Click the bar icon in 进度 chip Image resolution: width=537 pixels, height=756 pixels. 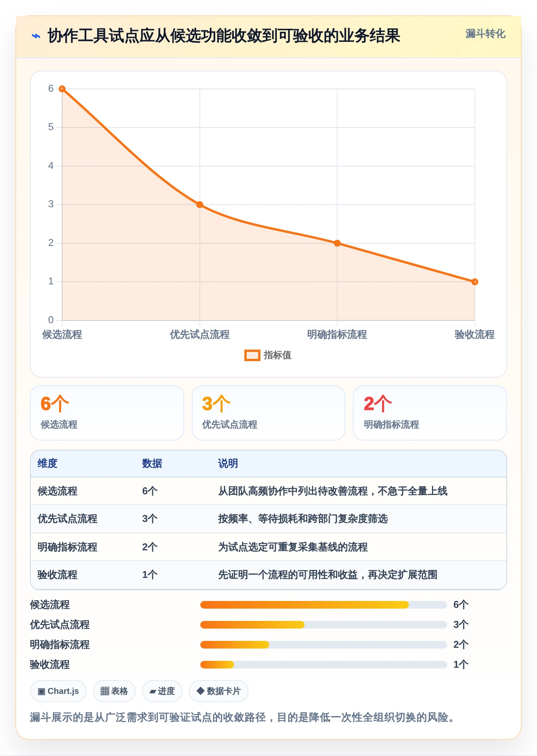153,692
